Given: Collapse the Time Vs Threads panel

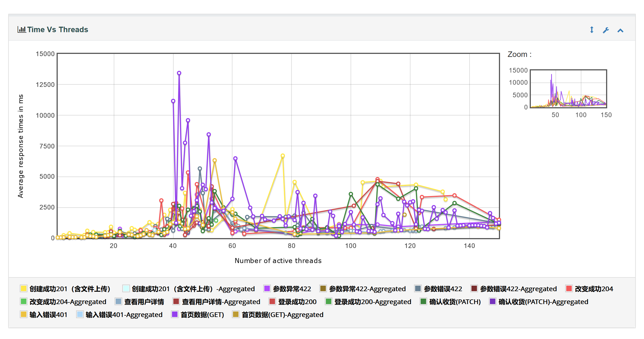Looking at the screenshot, I should coord(620,31).
